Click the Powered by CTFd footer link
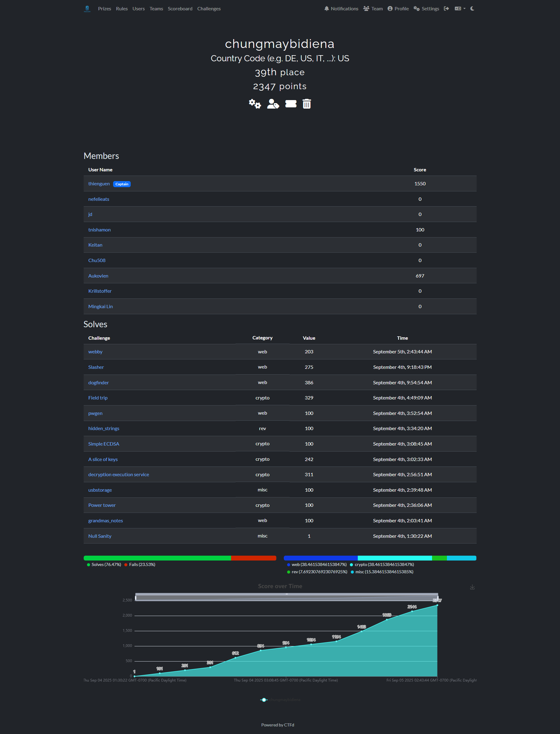Image resolution: width=560 pixels, height=734 pixels. pyautogui.click(x=278, y=725)
